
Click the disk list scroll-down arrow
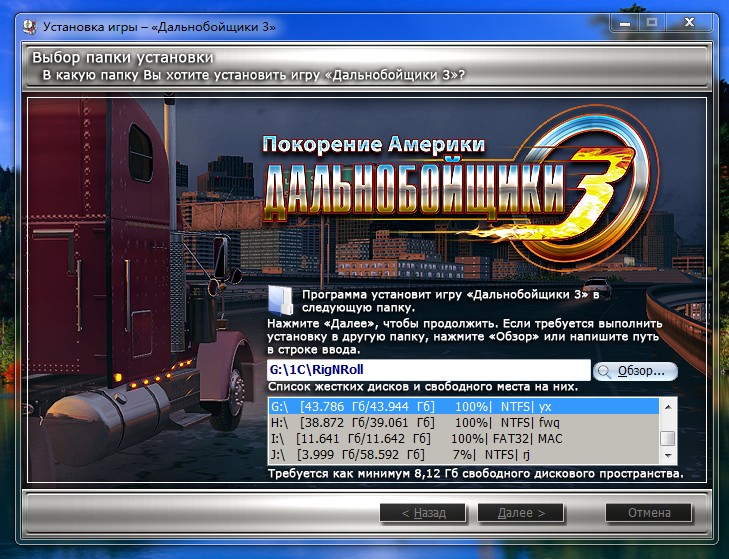click(668, 455)
